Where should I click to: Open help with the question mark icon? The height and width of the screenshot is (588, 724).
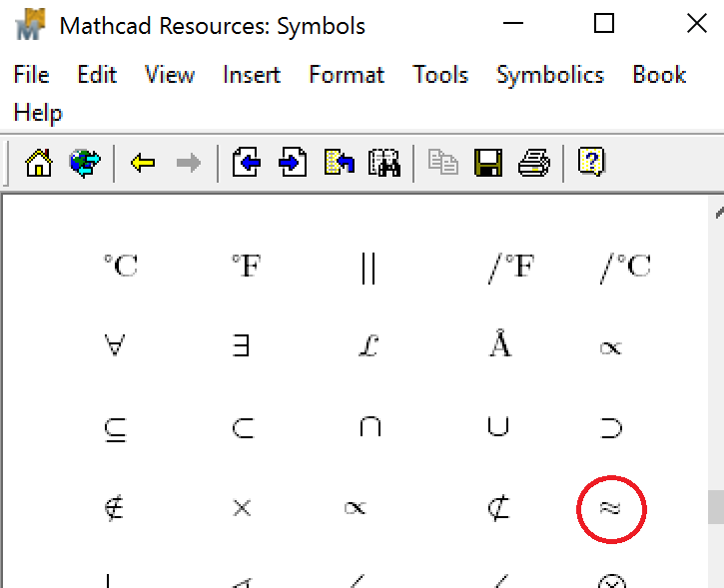[591, 162]
